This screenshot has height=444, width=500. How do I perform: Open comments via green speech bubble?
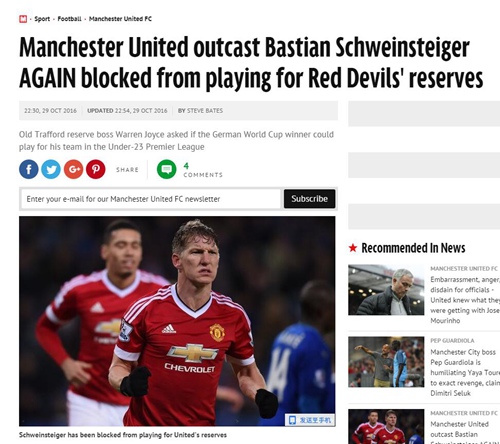click(167, 169)
